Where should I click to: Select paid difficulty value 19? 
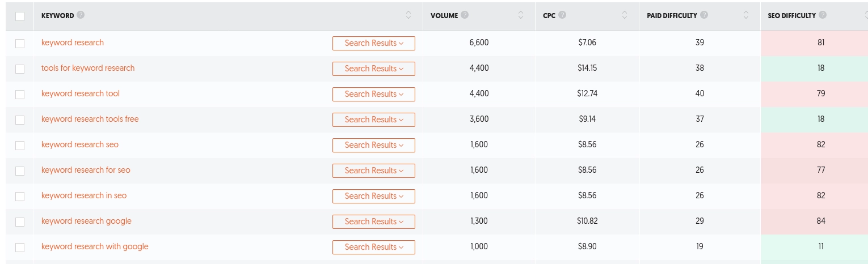tap(700, 246)
